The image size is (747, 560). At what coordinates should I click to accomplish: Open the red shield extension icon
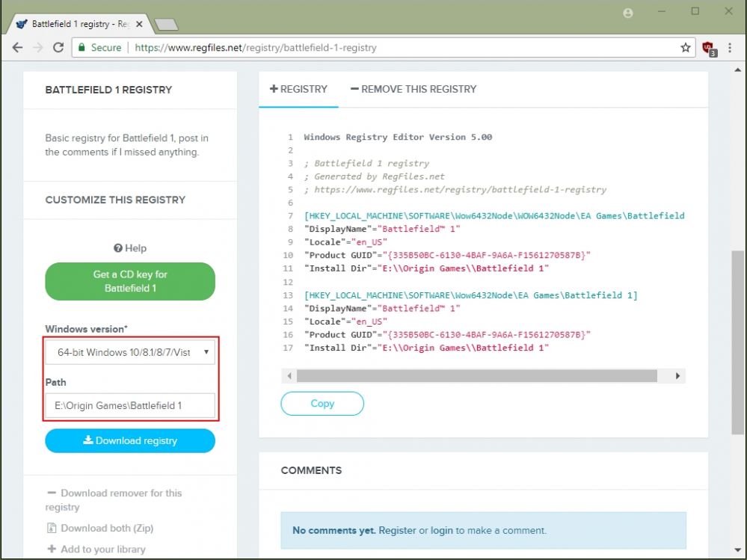tap(709, 48)
